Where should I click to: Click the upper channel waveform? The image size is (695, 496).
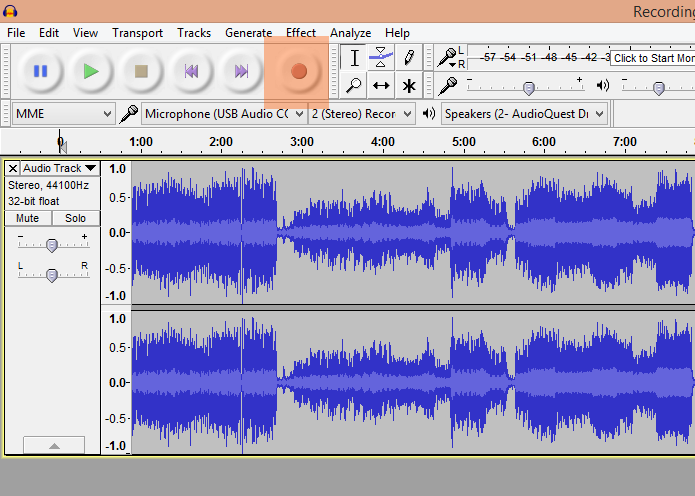pyautogui.click(x=413, y=233)
